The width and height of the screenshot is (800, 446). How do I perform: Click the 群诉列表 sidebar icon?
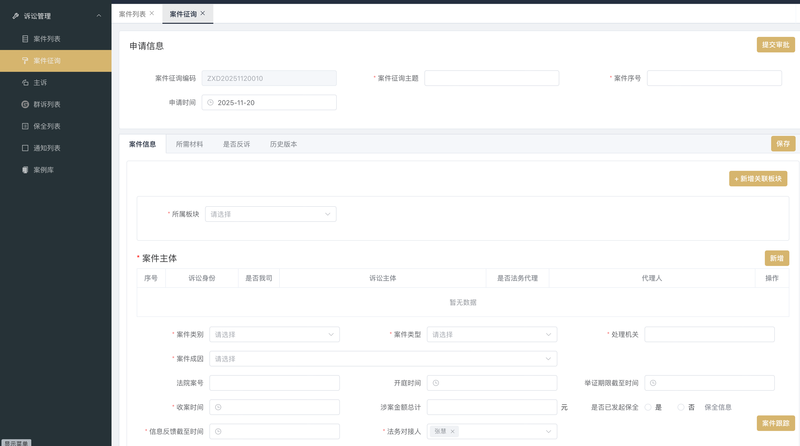25,104
